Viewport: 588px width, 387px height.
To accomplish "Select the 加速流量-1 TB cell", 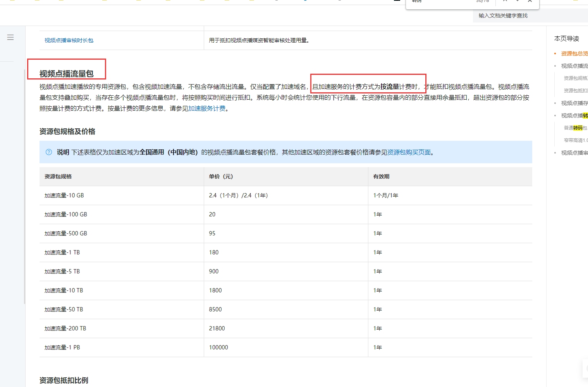I will pos(122,252).
